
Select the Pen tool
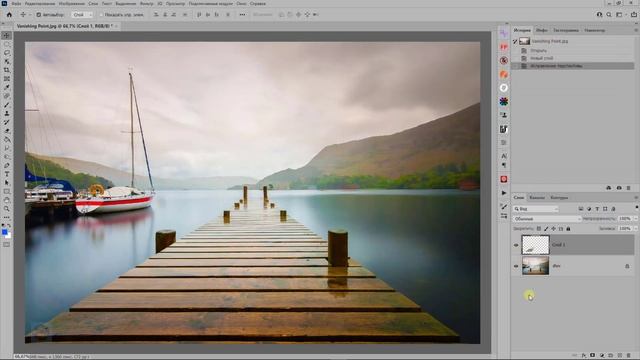point(7,165)
